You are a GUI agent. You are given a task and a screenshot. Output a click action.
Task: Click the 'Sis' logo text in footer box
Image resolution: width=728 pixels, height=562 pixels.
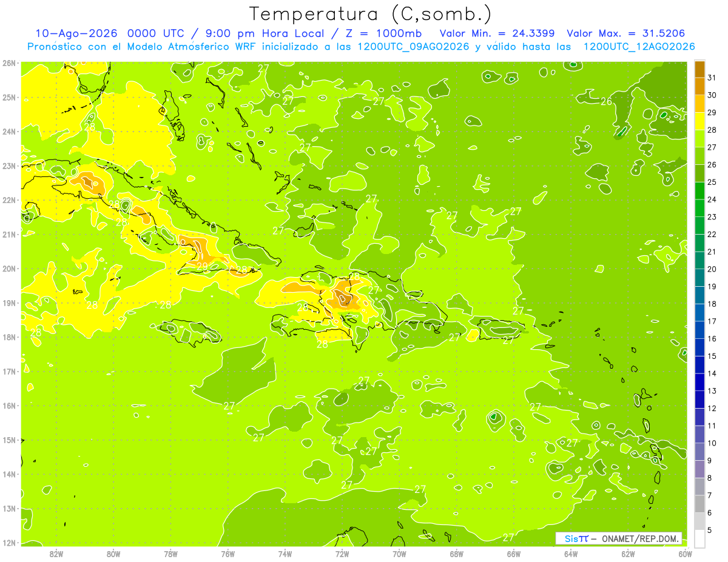(570, 538)
